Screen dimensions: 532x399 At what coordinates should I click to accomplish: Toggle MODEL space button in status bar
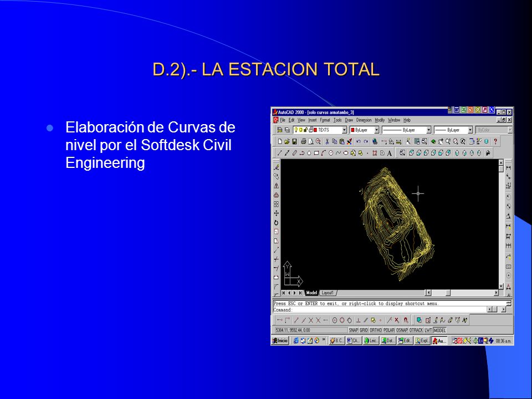439,330
